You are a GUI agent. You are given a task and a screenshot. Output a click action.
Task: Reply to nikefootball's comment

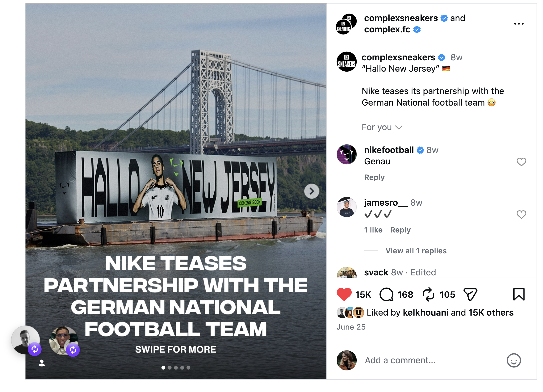[374, 177]
